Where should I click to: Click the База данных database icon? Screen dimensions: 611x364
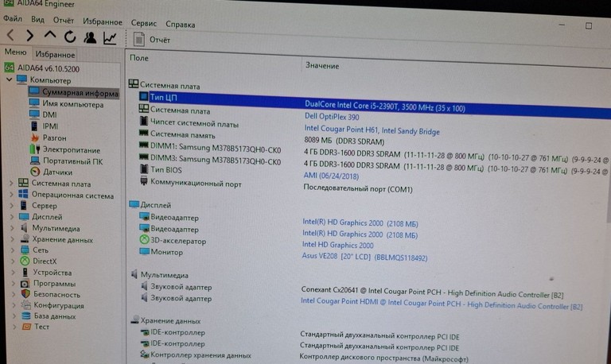tap(26, 316)
